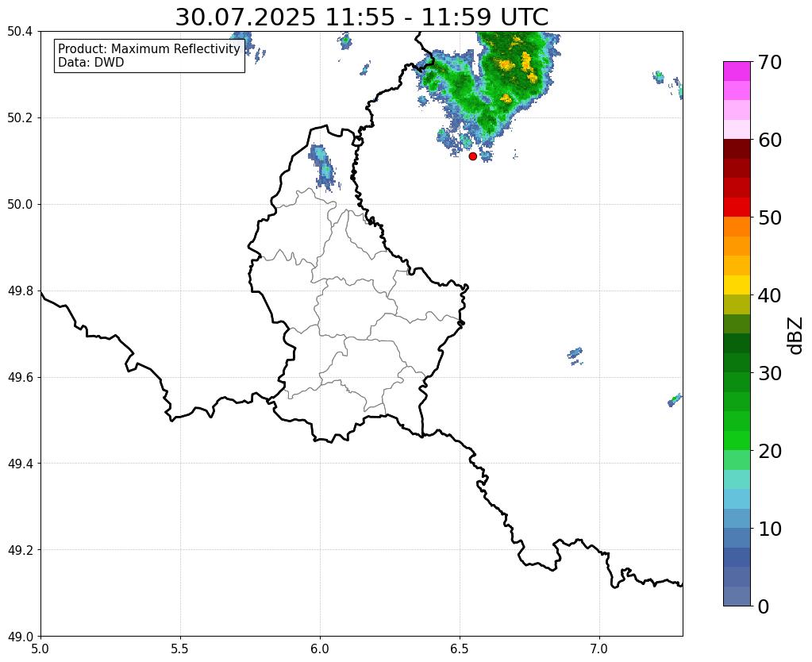Click the red location marker dot
Screen dimensions: 812x662
point(472,156)
